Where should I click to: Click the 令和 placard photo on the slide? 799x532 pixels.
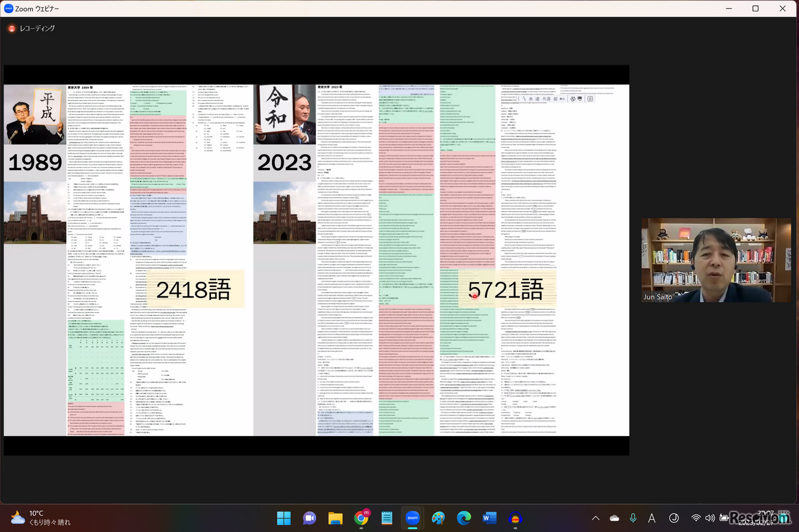[x=285, y=115]
